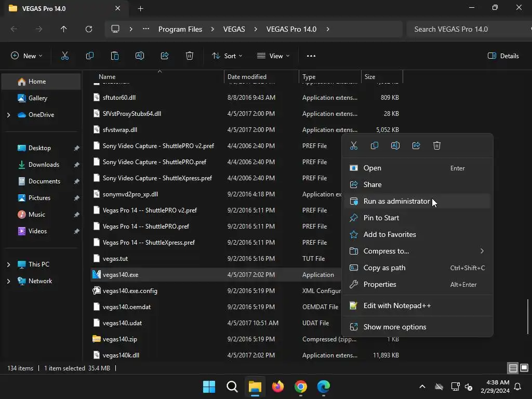This screenshot has width=532, height=399.
Task: Open the Windows Start menu
Action: (x=209, y=387)
